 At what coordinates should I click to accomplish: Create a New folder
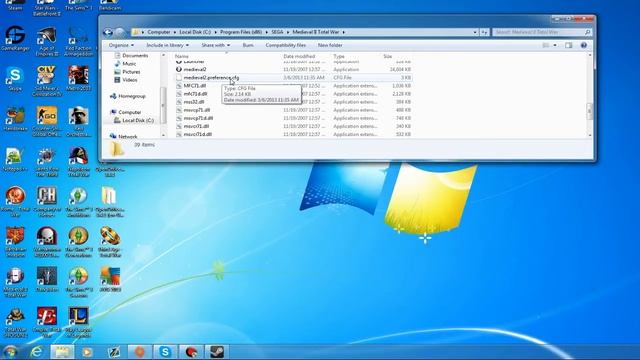coord(330,45)
